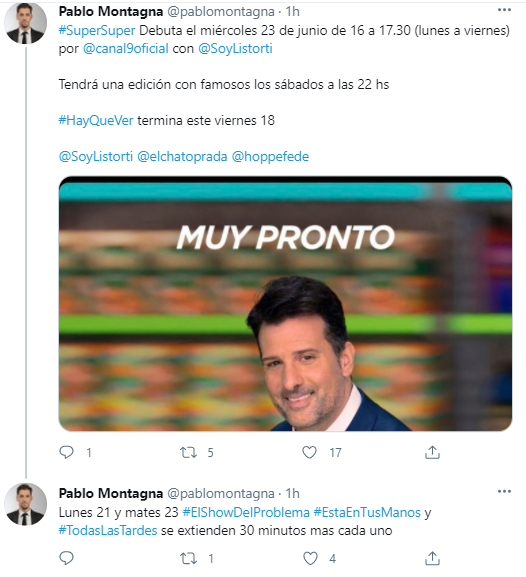
Task: Share the SuperSuper debut tweet
Action: 432,452
